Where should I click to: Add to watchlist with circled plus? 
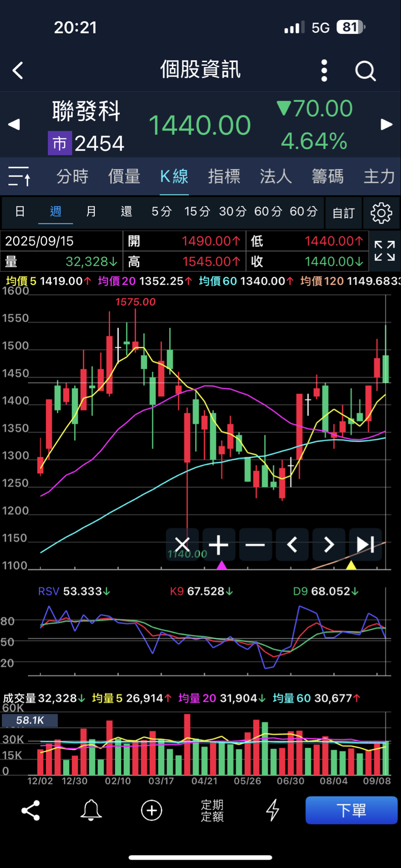pos(151,810)
